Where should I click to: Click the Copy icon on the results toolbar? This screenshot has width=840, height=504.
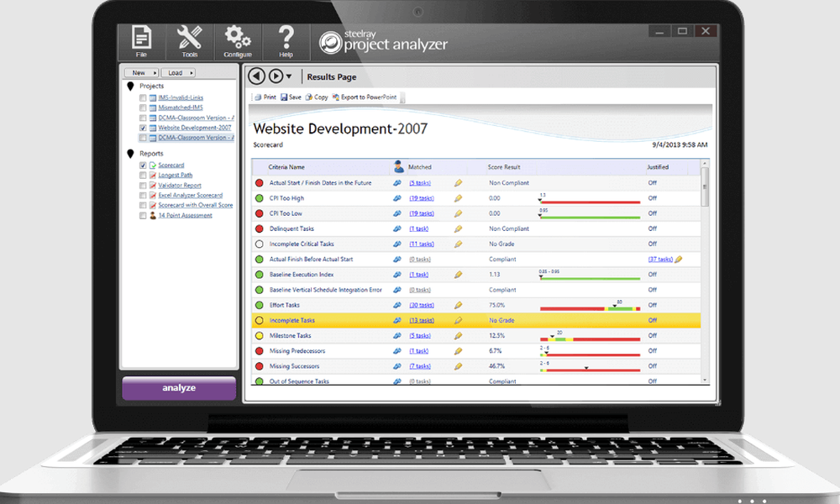coord(309,96)
